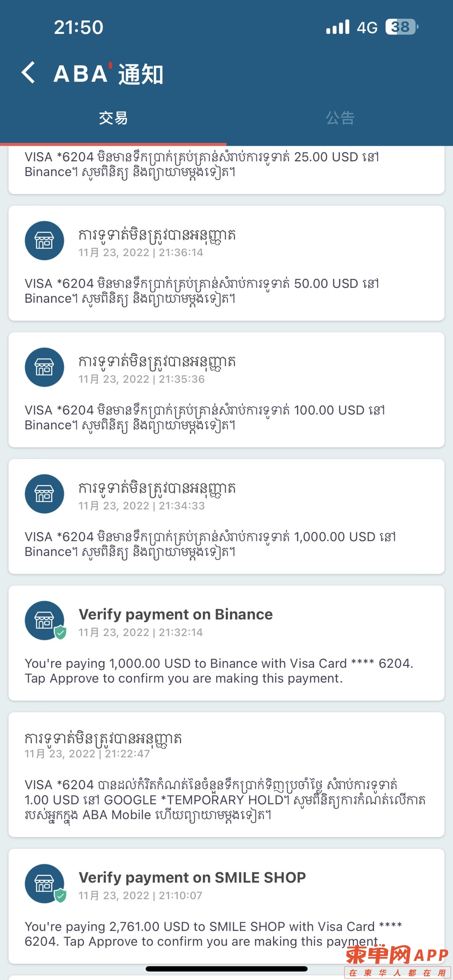Tap the home indicator bar at bottom
This screenshot has width=453, height=980.
click(x=226, y=969)
